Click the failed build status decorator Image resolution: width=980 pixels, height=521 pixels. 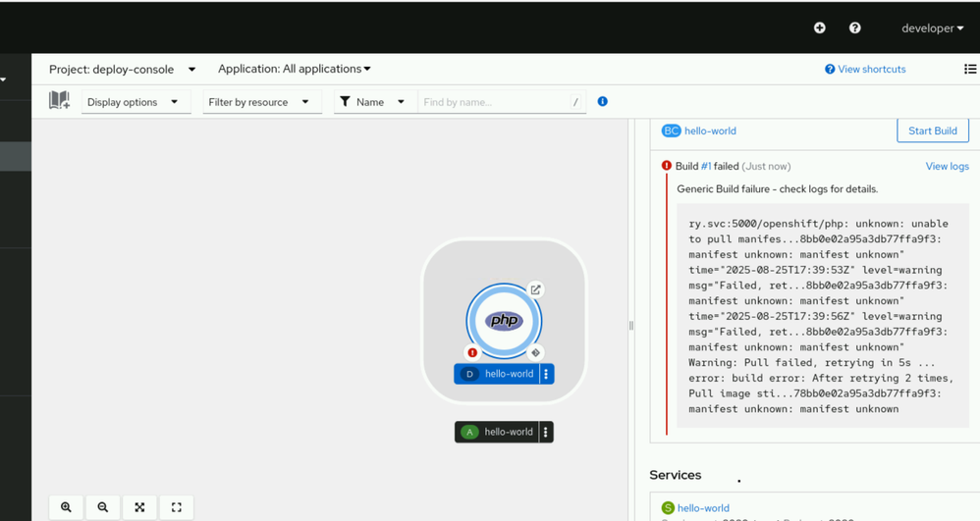click(x=472, y=352)
